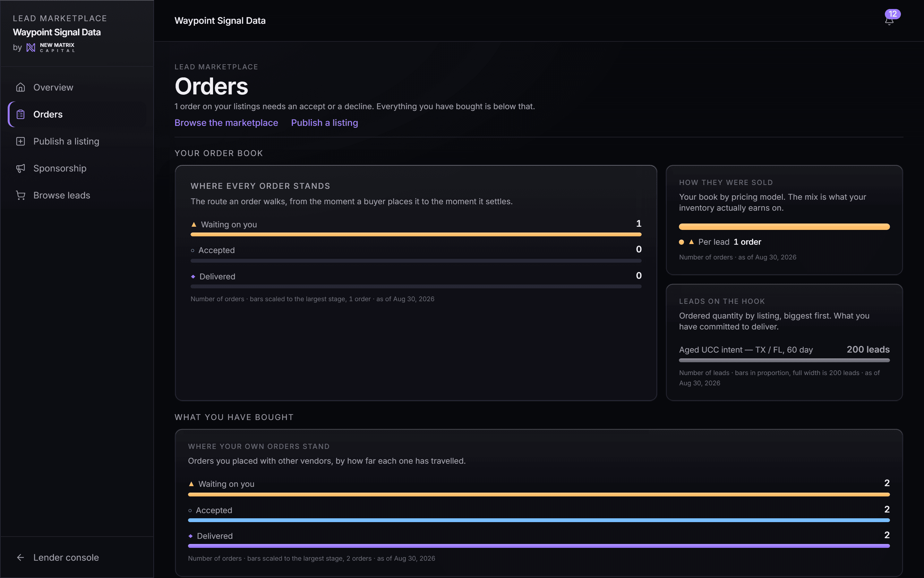Screen dimensions: 924x578
Task: Click the 12 notification count badge
Action: (893, 14)
